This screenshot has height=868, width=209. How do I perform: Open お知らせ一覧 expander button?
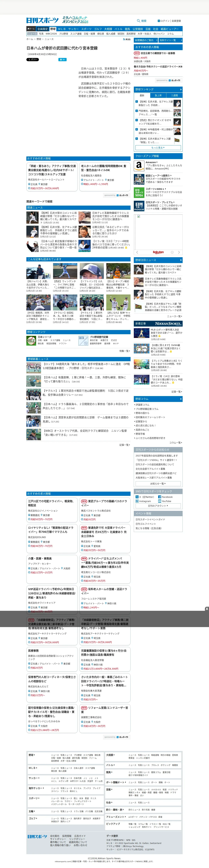[158, 483]
